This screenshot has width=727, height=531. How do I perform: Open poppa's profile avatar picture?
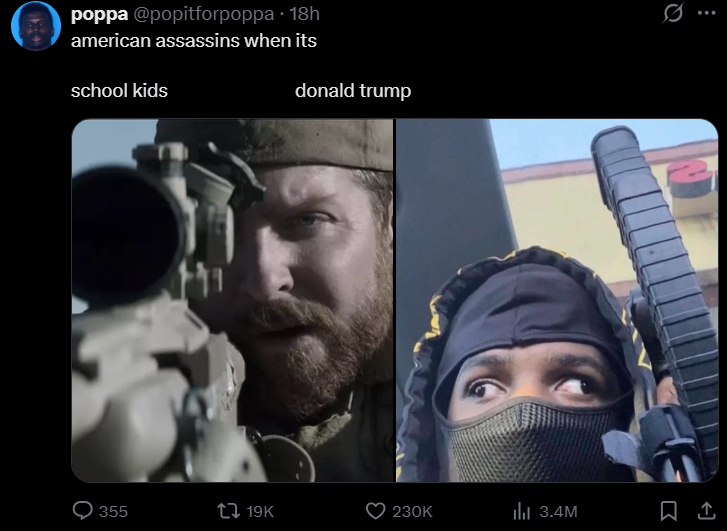point(36,26)
